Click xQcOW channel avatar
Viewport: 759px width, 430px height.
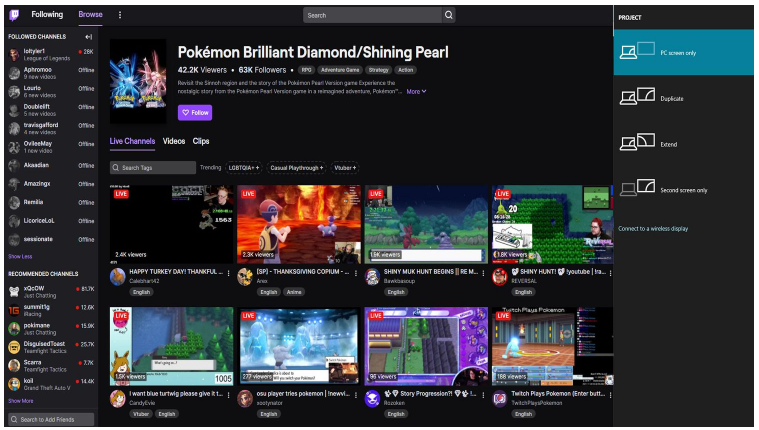point(15,292)
